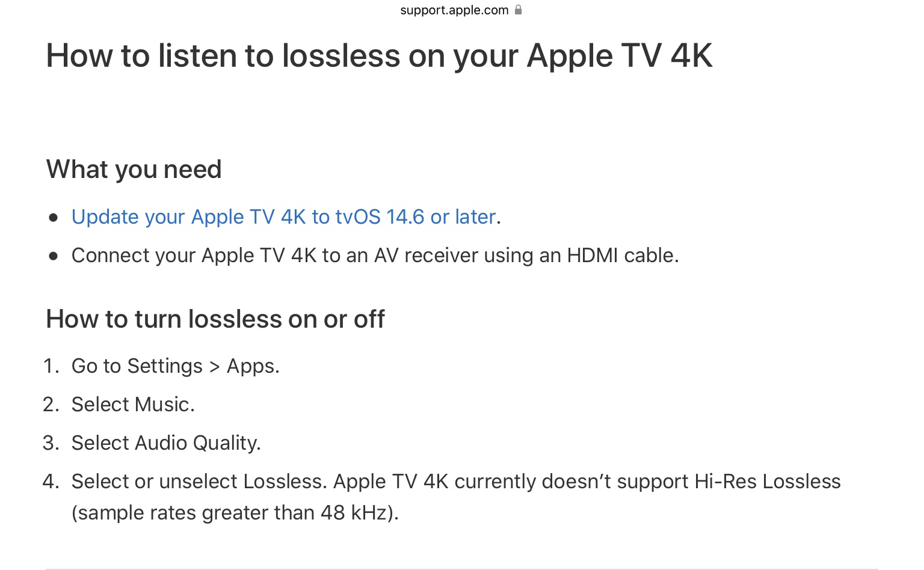Click the 'Select Music.' step
924x570 pixels.
133,405
